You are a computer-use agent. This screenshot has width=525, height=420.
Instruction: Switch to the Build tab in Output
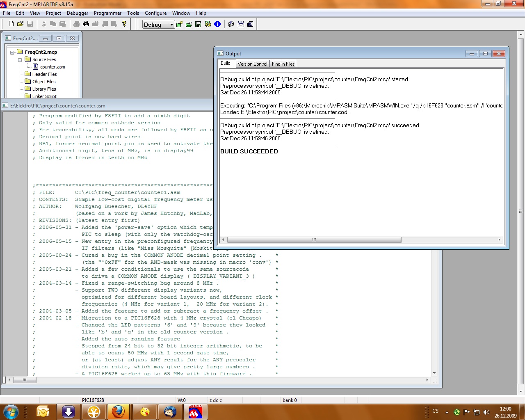(x=226, y=63)
